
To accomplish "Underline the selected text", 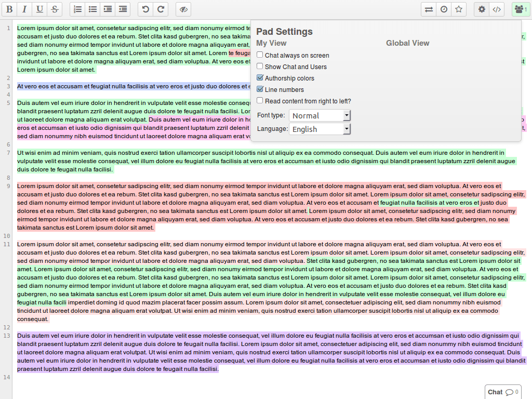I will 39,9.
